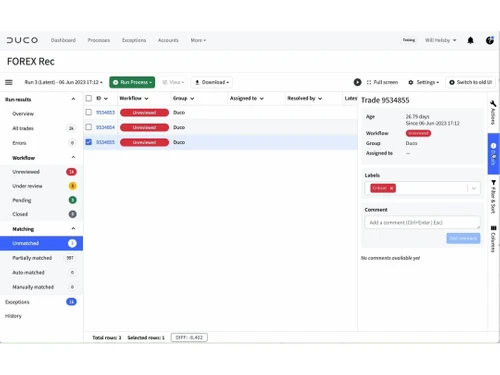The height and width of the screenshot is (375, 500).
Task: Select Errors in the sidebar
Action: [41, 143]
